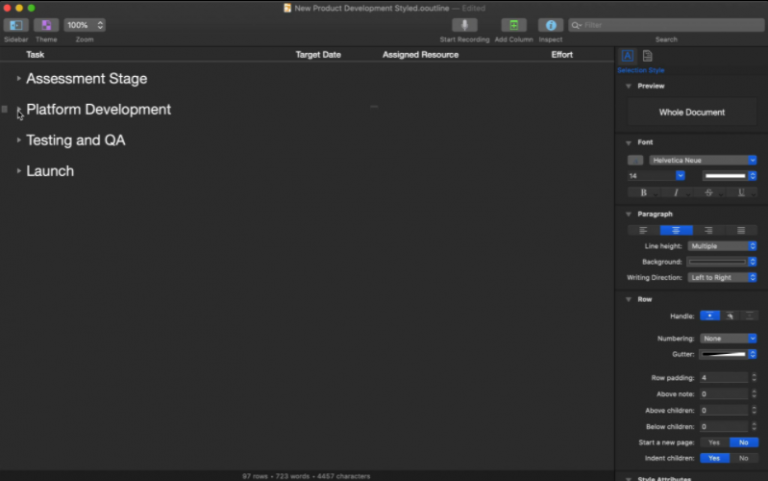Open the Writing Direction dropdown
Image resolution: width=768 pixels, height=481 pixels.
[722, 277]
